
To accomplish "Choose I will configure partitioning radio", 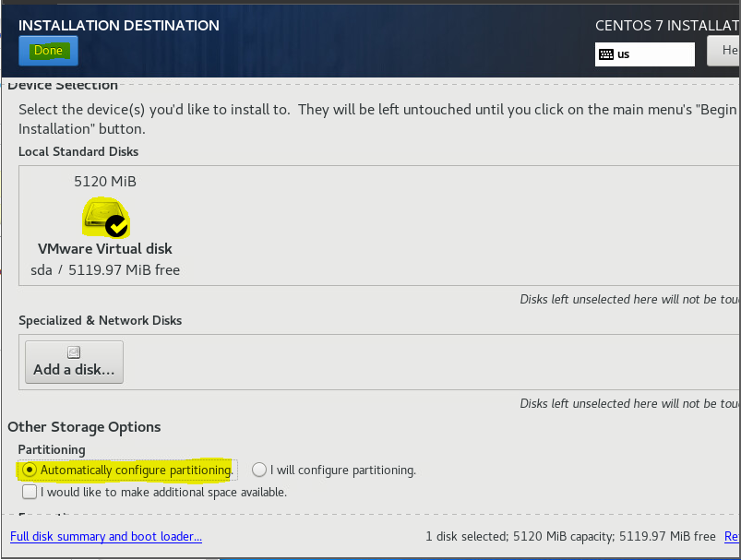I will 259,470.
